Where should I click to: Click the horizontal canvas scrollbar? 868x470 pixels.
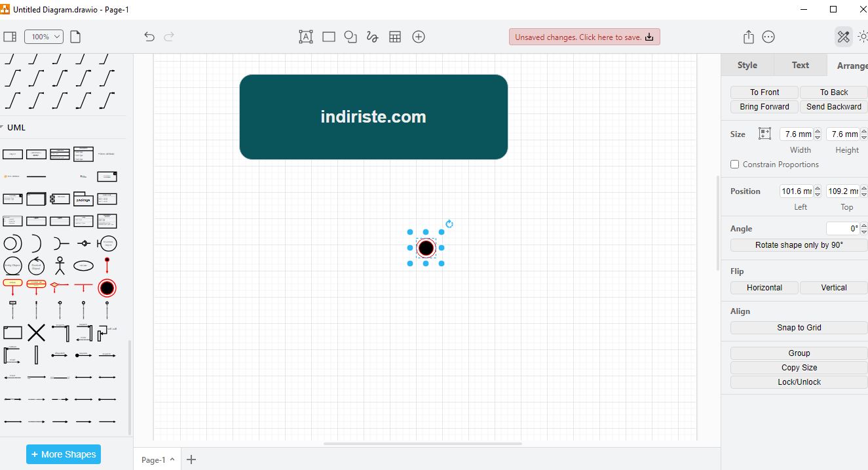423,444
